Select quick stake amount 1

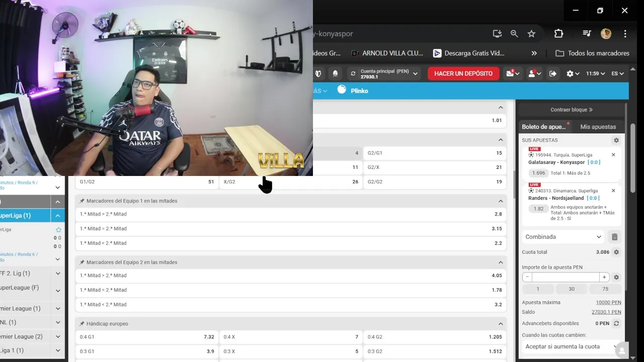click(538, 289)
